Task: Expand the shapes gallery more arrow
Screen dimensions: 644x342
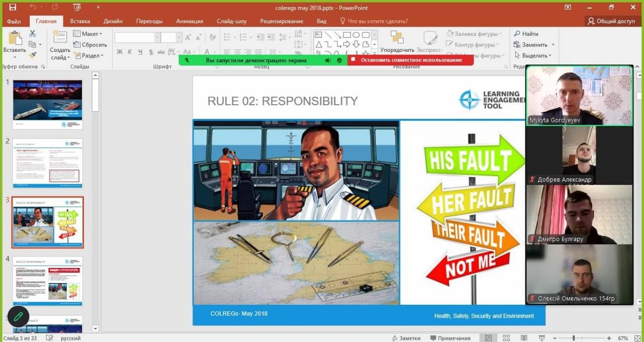Action: click(374, 53)
